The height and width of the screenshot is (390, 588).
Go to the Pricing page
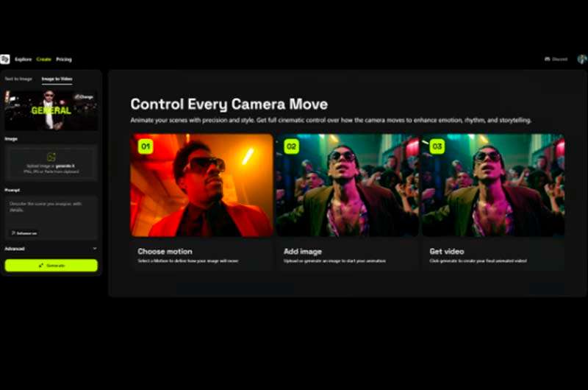(x=64, y=60)
